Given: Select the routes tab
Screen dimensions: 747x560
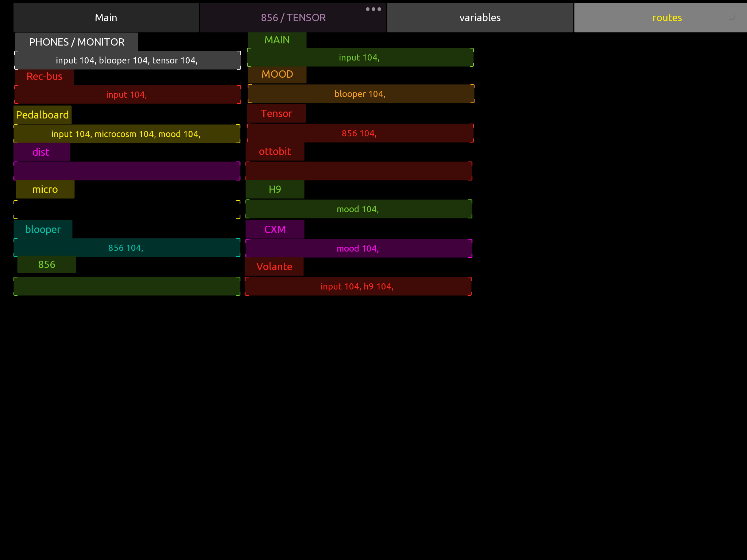Looking at the screenshot, I should click(661, 17).
